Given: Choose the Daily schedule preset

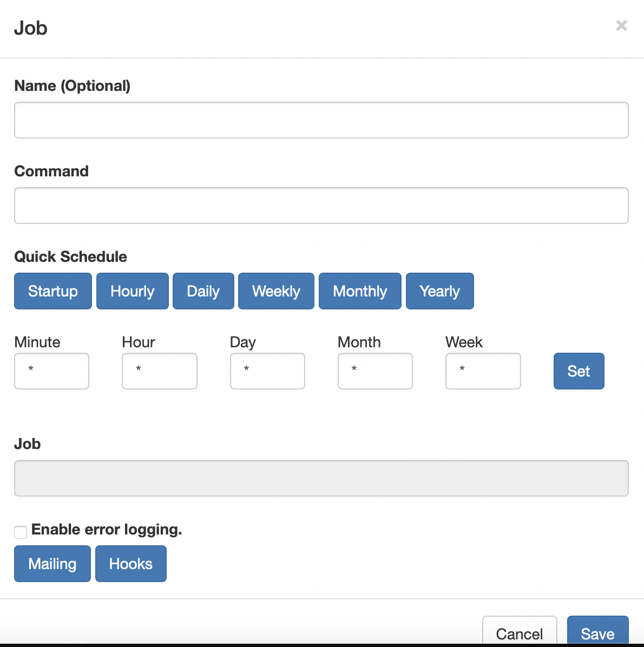Looking at the screenshot, I should point(203,291).
